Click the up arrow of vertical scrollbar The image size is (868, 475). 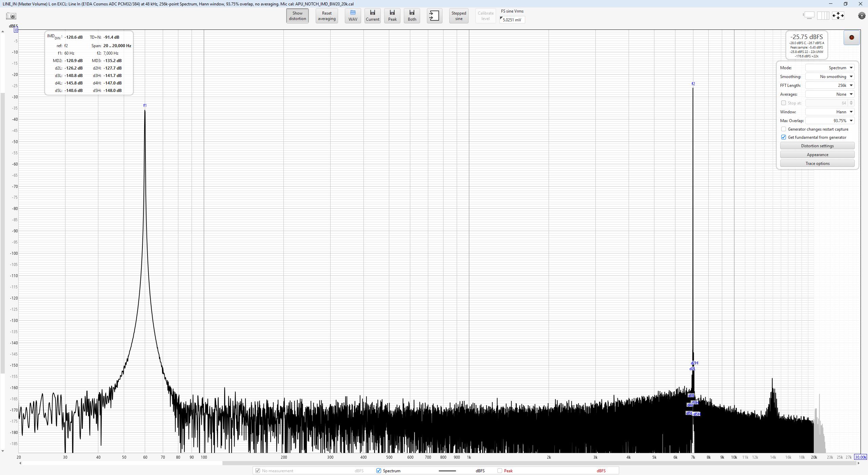3,32
